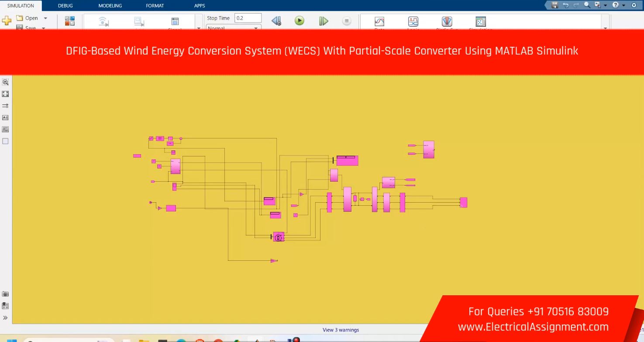Open the Library Browser icon
This screenshot has height=342, width=644.
70,21
